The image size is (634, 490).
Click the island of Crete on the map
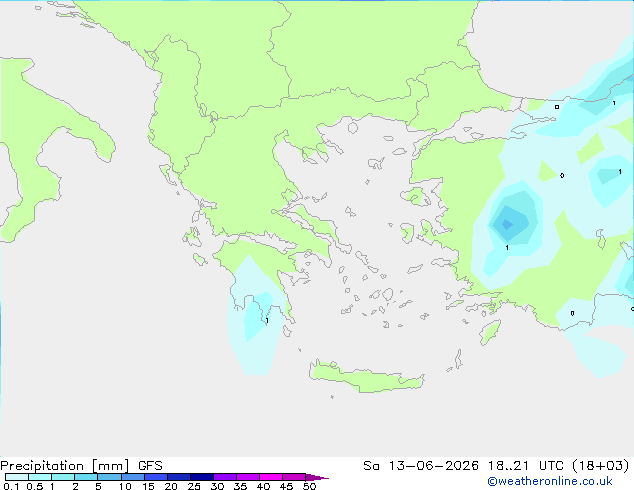tap(366, 378)
